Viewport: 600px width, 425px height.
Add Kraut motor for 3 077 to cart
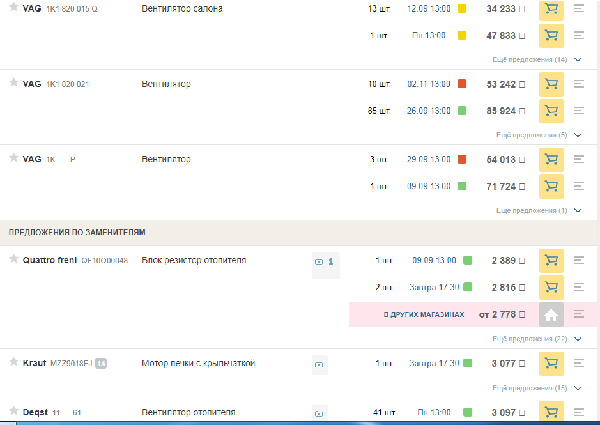pyautogui.click(x=549, y=363)
